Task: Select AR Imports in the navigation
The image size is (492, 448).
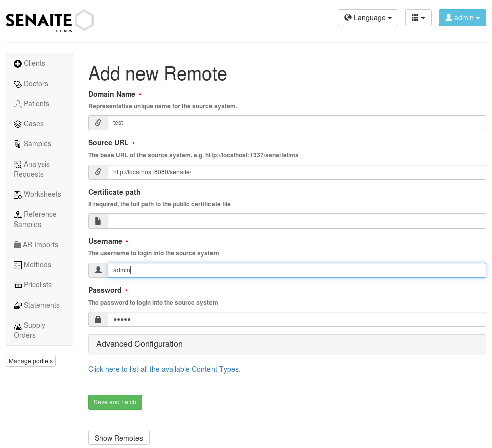Action: pos(40,245)
